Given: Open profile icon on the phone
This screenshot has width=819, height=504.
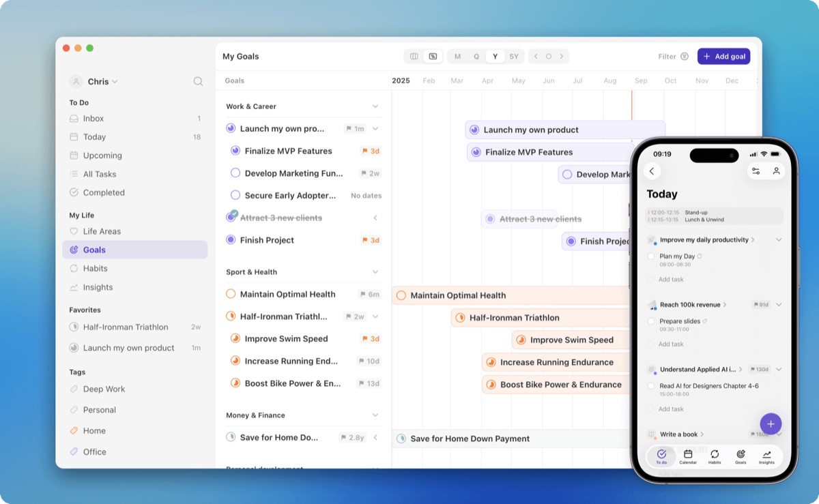Looking at the screenshot, I should coord(776,171).
